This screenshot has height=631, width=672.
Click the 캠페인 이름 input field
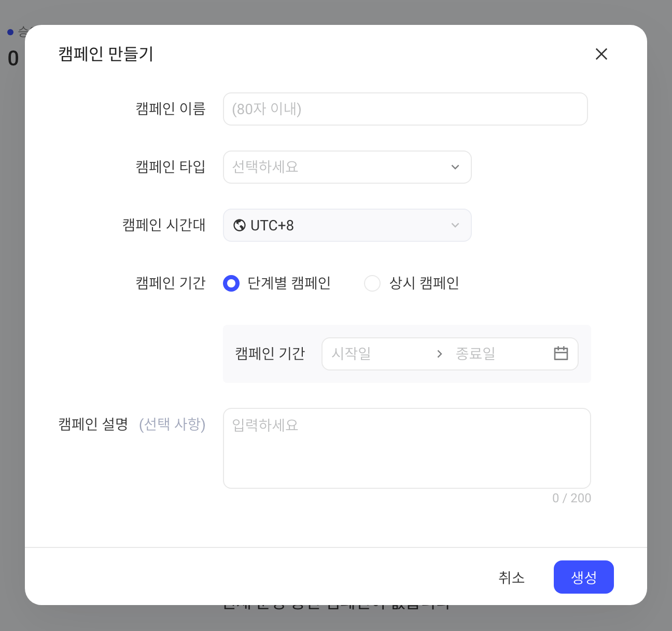click(x=405, y=109)
